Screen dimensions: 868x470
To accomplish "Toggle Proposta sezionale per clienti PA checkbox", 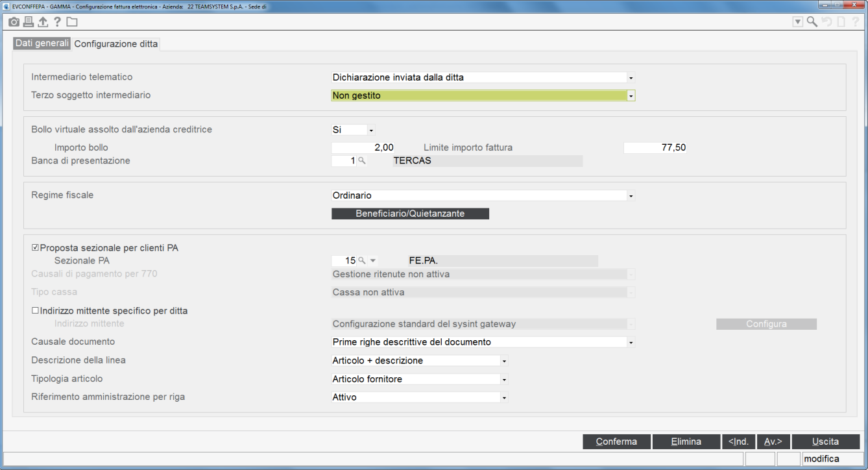I will 36,247.
